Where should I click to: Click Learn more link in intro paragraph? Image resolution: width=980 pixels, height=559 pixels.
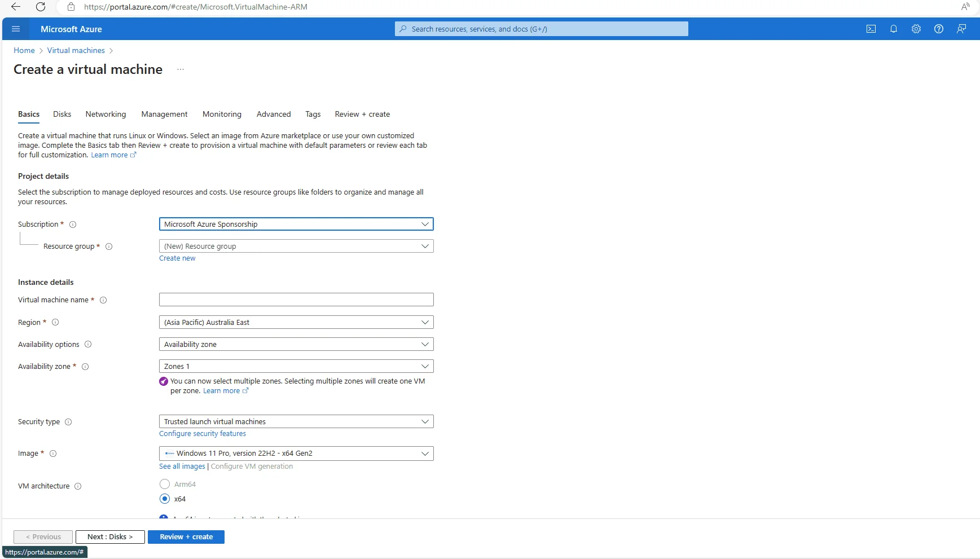tap(113, 155)
